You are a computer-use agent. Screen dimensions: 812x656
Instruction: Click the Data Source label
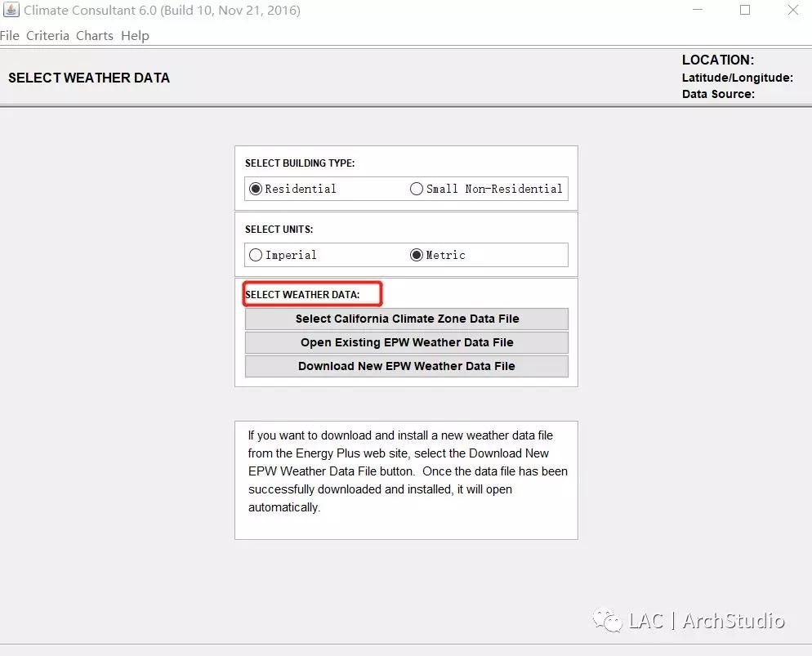[x=718, y=94]
